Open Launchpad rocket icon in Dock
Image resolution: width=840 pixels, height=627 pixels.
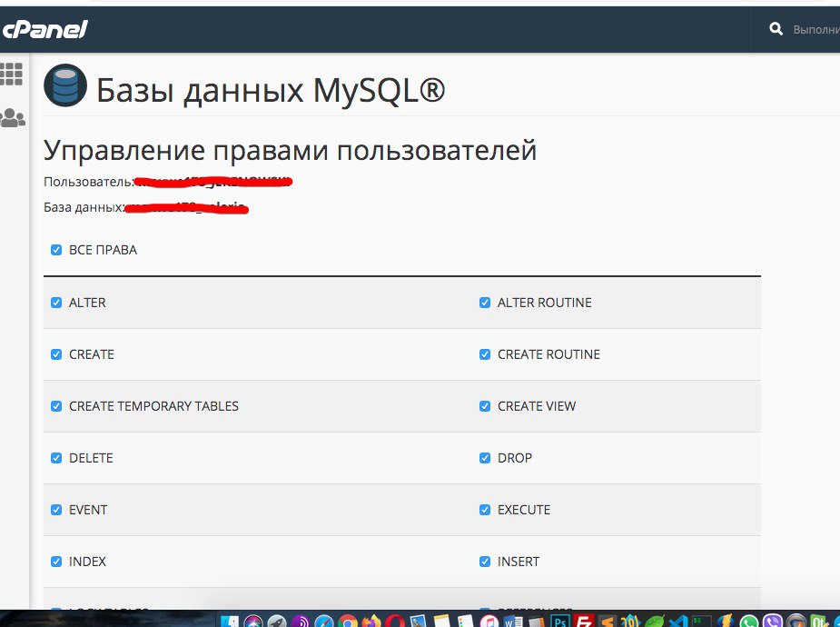click(277, 622)
